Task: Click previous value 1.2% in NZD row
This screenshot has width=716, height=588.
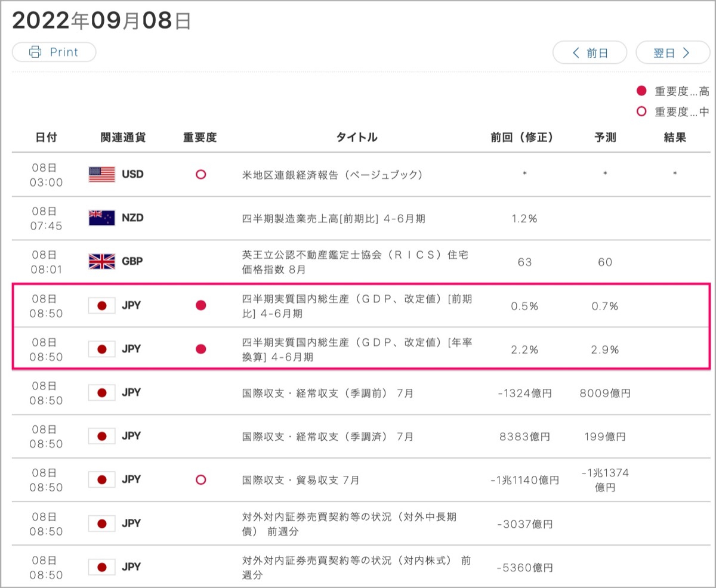Action: tap(524, 219)
